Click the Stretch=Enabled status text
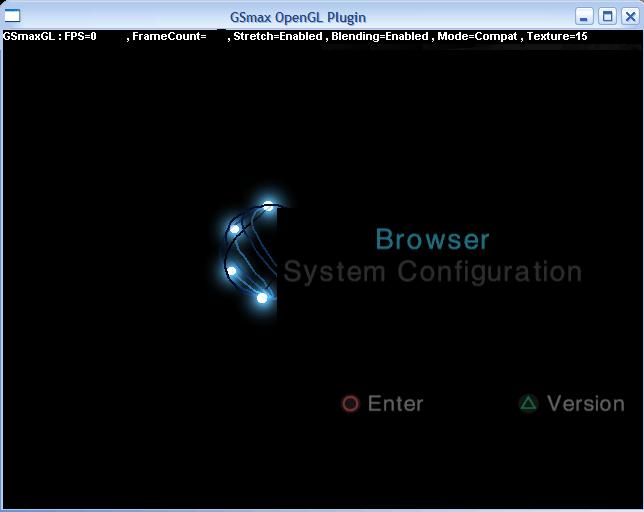Viewport: 644px width, 512px height. pos(278,37)
